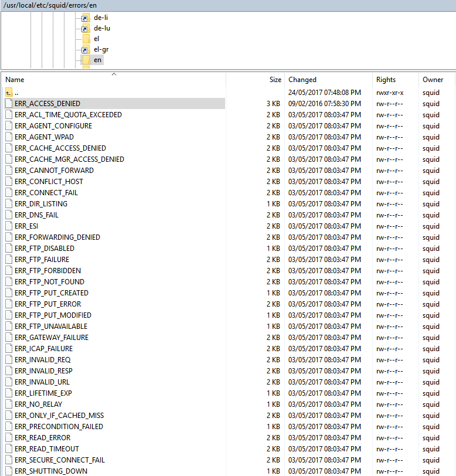Select ERR_ICAP_FAILURE file name
The image size is (456, 476).
[x=44, y=348]
